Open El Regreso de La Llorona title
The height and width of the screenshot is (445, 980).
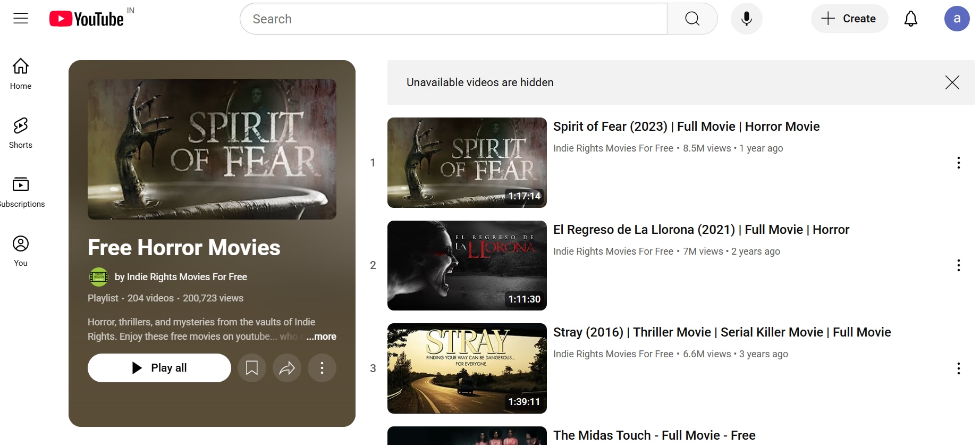pos(701,230)
